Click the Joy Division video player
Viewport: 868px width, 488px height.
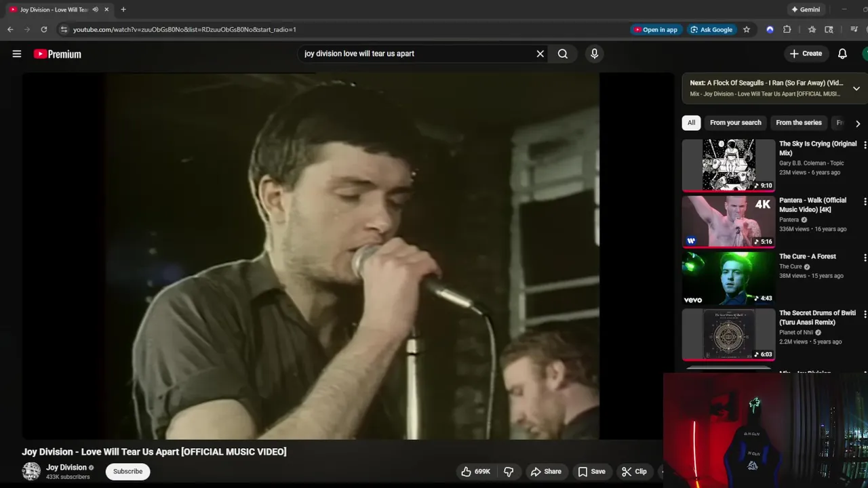click(348, 256)
